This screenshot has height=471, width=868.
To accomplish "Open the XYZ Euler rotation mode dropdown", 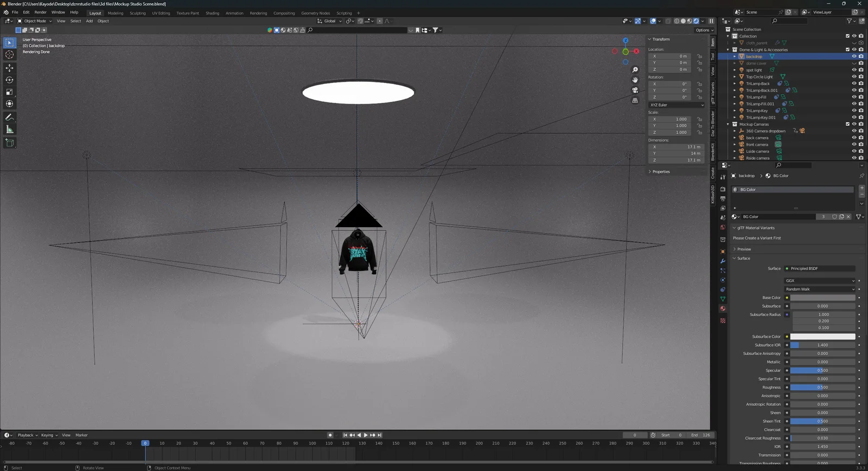I will 676,105.
